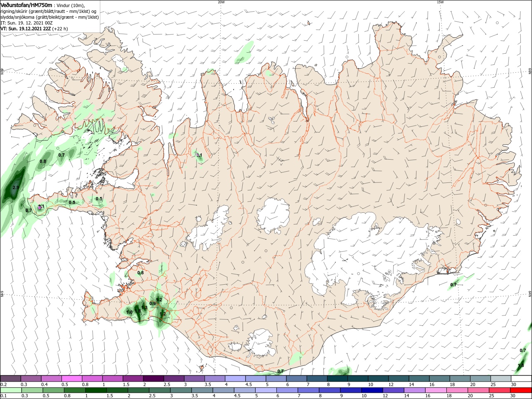Click the 20W longitude label
Viewport: 532px width, 399px height.
pyautogui.click(x=221, y=2)
